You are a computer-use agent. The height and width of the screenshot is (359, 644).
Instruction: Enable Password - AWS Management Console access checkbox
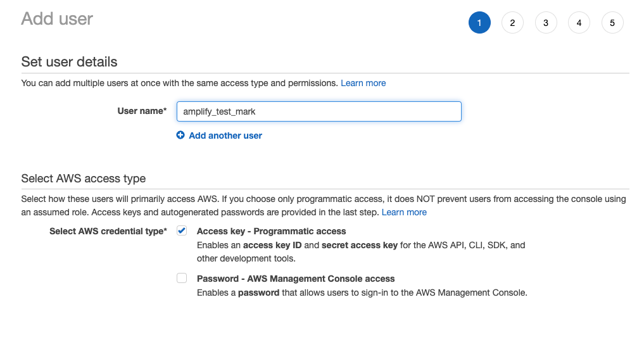[x=182, y=278]
